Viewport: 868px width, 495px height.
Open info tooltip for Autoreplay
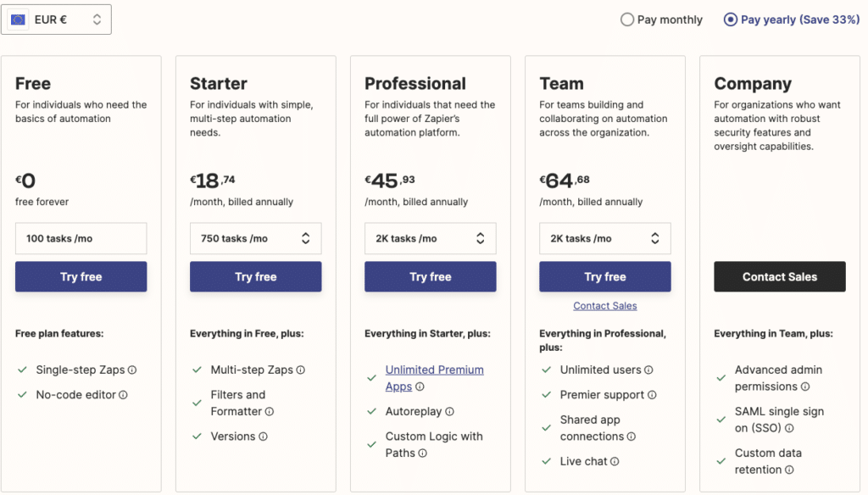(x=449, y=412)
